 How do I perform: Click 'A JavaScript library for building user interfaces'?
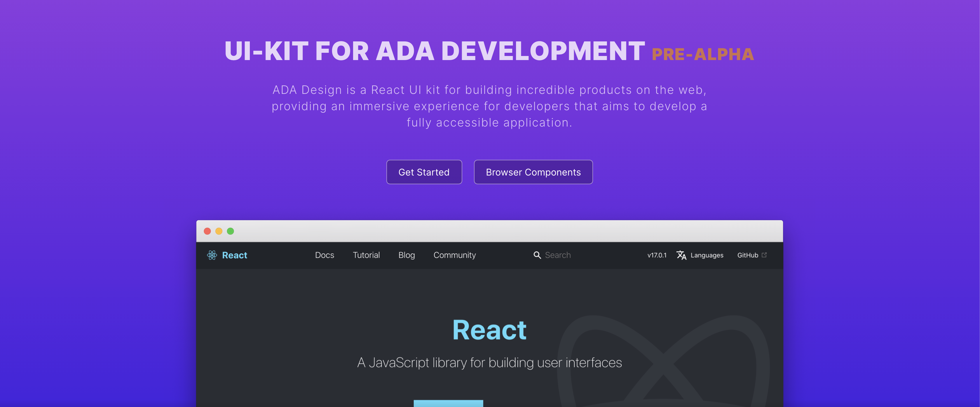[x=490, y=362]
